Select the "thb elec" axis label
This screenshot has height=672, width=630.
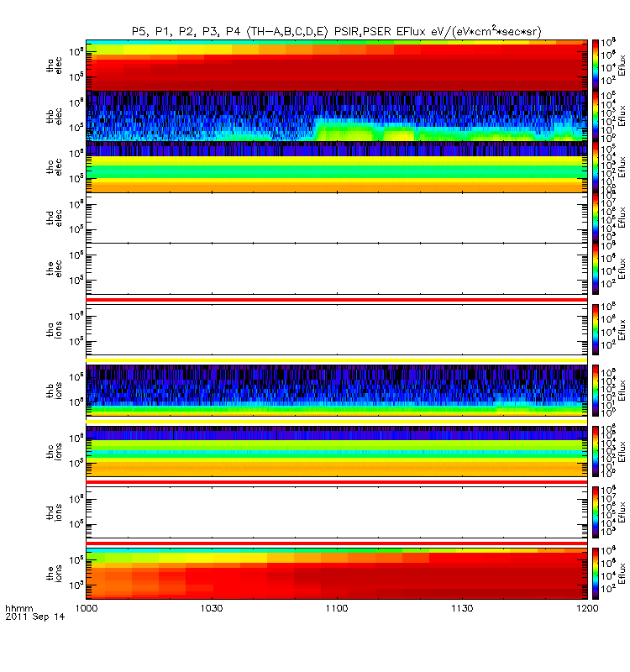point(54,116)
